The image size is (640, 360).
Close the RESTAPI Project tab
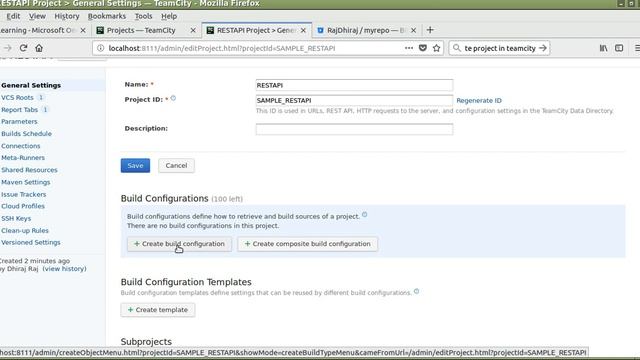point(303,30)
